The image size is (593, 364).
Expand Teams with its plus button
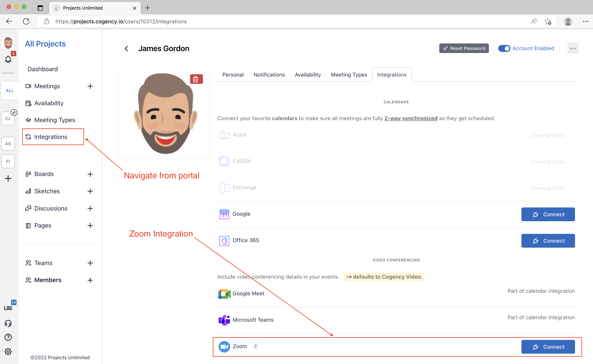click(90, 263)
